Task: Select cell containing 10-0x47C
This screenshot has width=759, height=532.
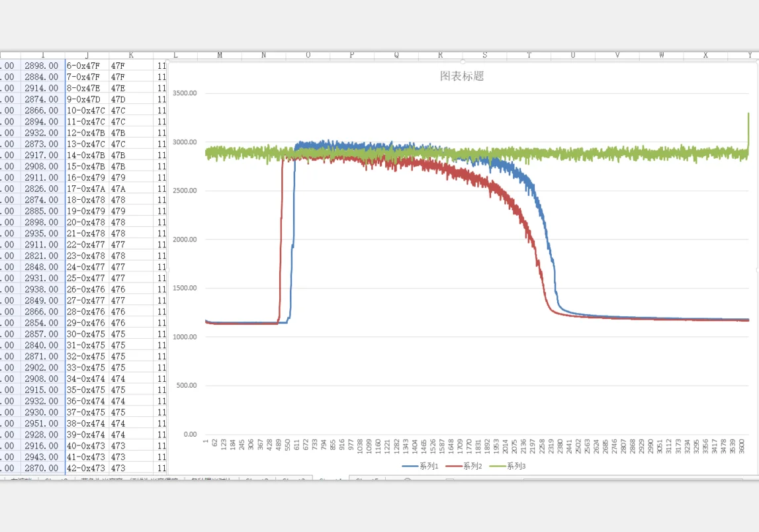Action: 87,110
